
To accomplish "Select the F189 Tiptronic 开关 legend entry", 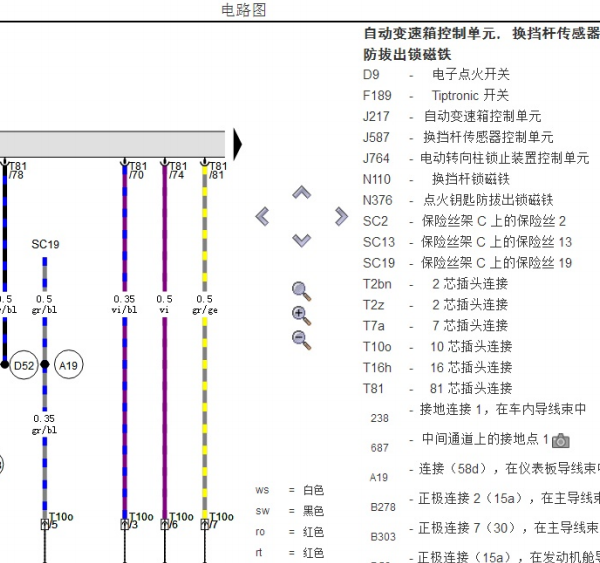I will [x=436, y=95].
